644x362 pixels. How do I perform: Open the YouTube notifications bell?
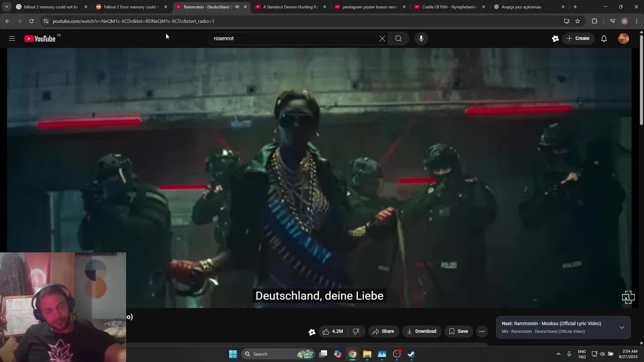tap(604, 39)
